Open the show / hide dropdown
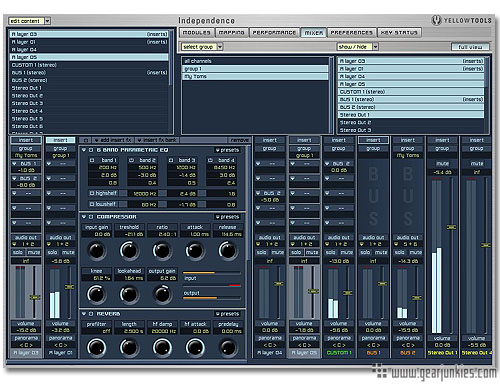The width and height of the screenshot is (500, 385). tap(375, 47)
